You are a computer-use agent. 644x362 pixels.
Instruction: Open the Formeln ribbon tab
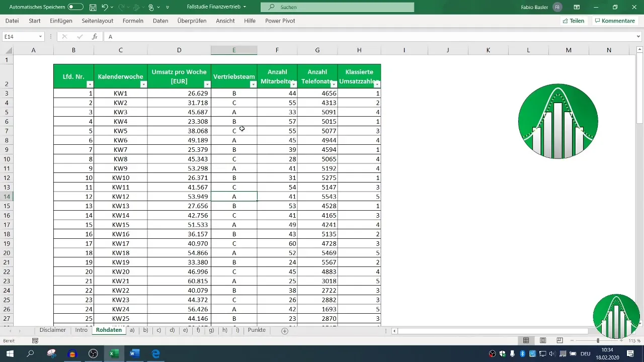point(133,21)
